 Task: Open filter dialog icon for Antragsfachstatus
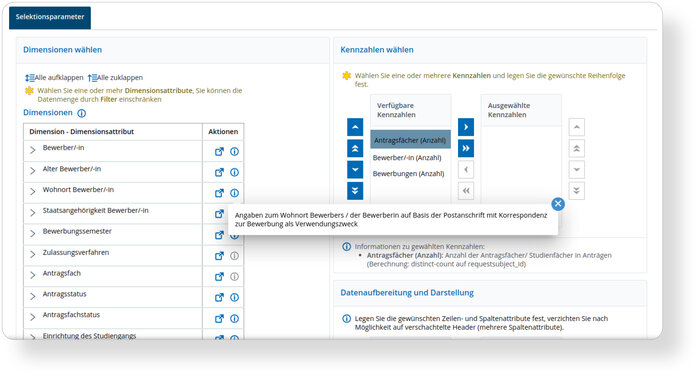click(219, 318)
